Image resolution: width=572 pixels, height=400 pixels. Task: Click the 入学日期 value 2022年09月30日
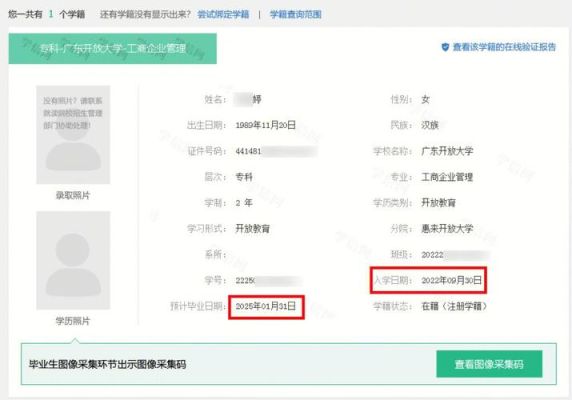[x=451, y=280]
